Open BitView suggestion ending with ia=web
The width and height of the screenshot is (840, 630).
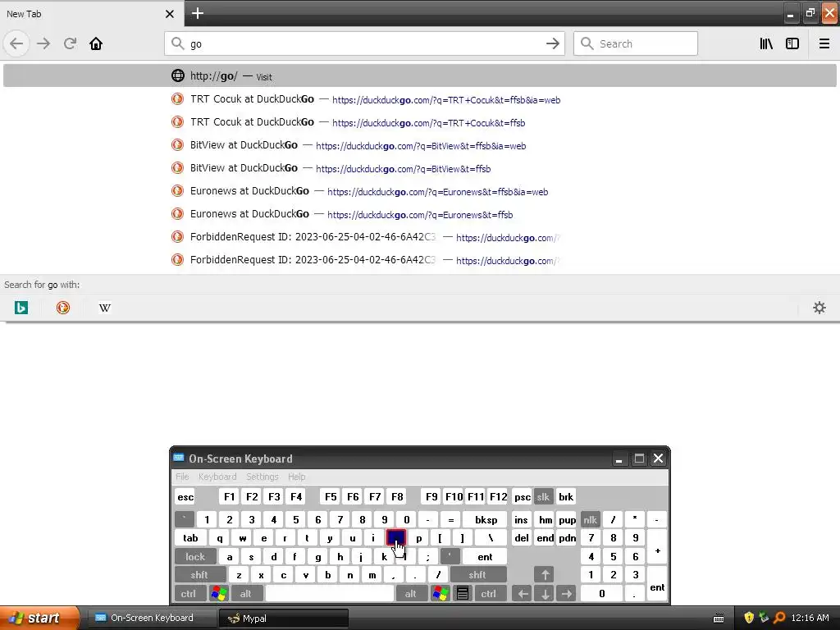[x=420, y=145]
